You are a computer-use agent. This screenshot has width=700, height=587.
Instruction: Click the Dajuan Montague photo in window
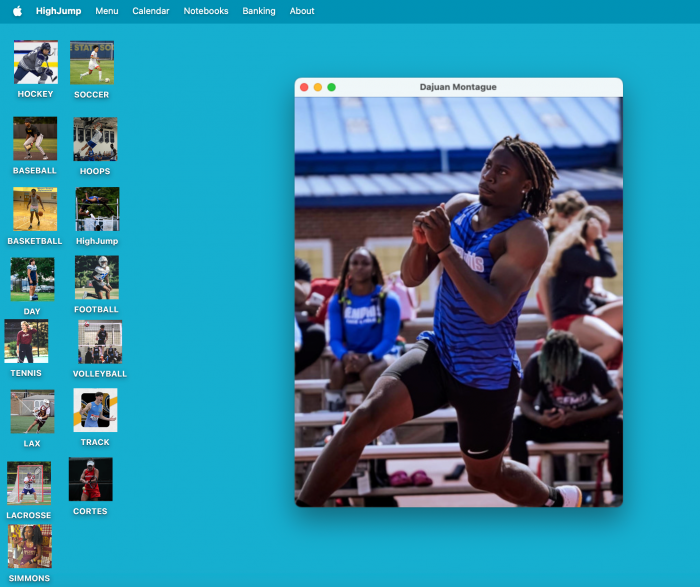click(x=458, y=301)
